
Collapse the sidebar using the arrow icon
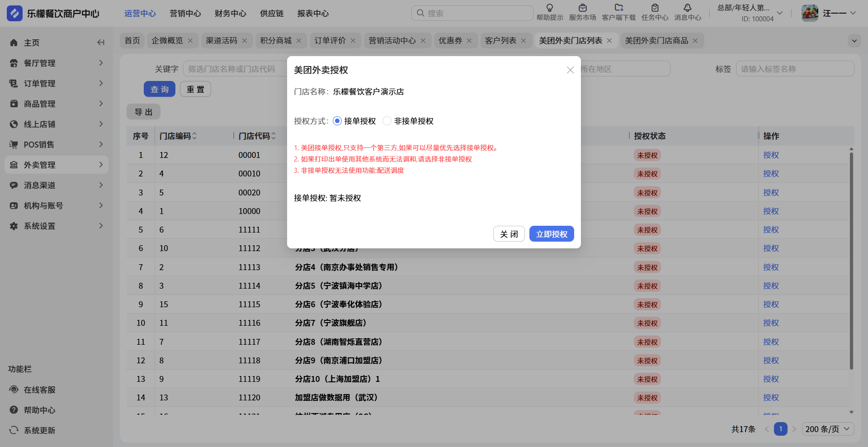pyautogui.click(x=101, y=43)
